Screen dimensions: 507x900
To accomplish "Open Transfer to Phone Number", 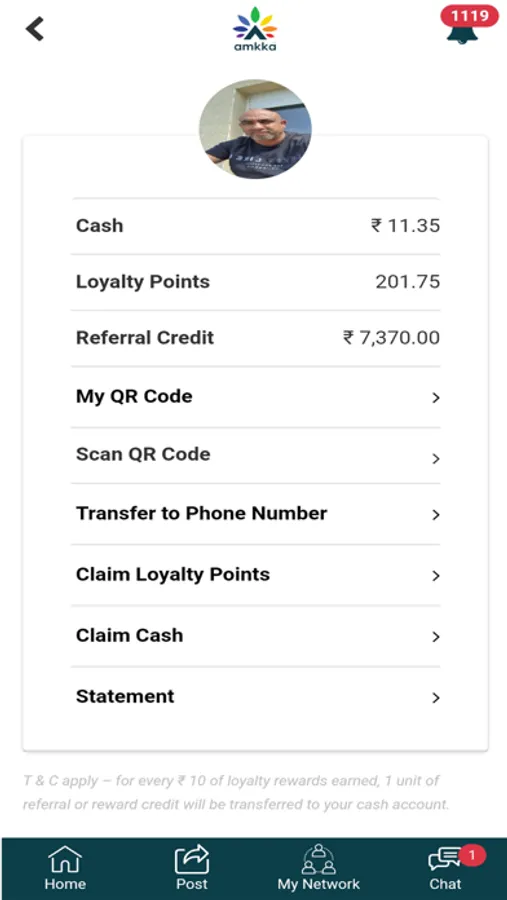I will point(256,514).
